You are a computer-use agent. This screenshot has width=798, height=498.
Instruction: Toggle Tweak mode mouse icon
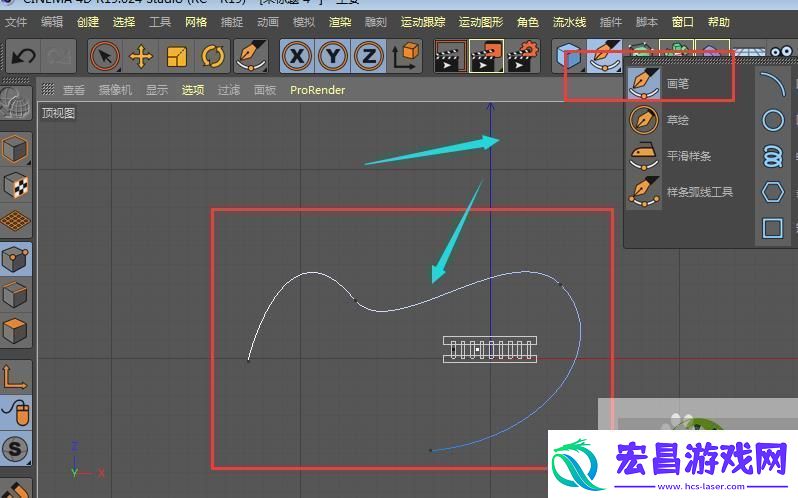tap(16, 413)
